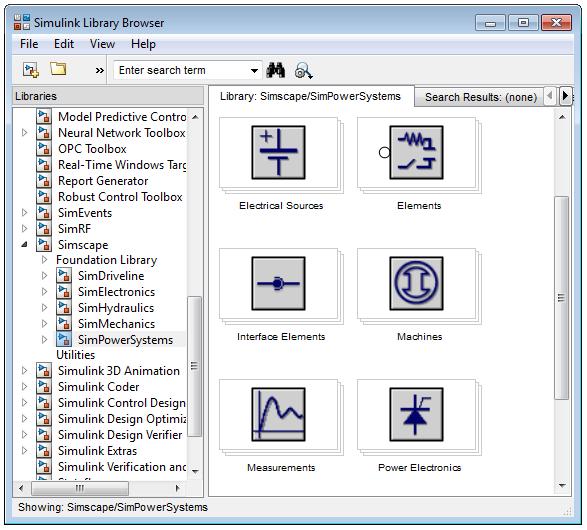
Task: Click the binoculars search icon
Action: click(275, 70)
